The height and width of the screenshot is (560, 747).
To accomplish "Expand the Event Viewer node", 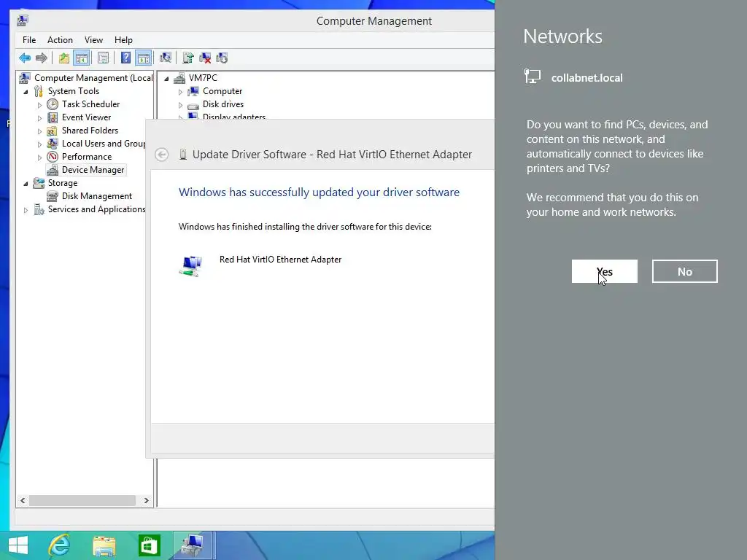I will (39, 117).
